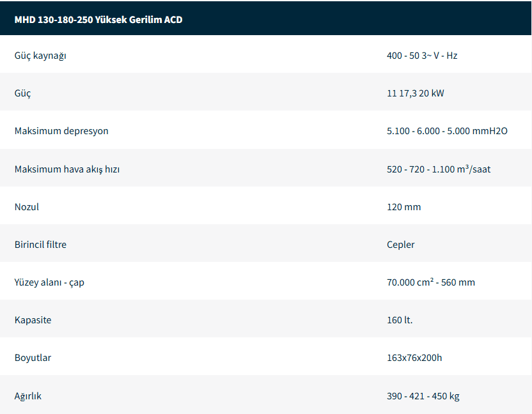Click the 70.000 cm² - 560 mm value

[430, 282]
